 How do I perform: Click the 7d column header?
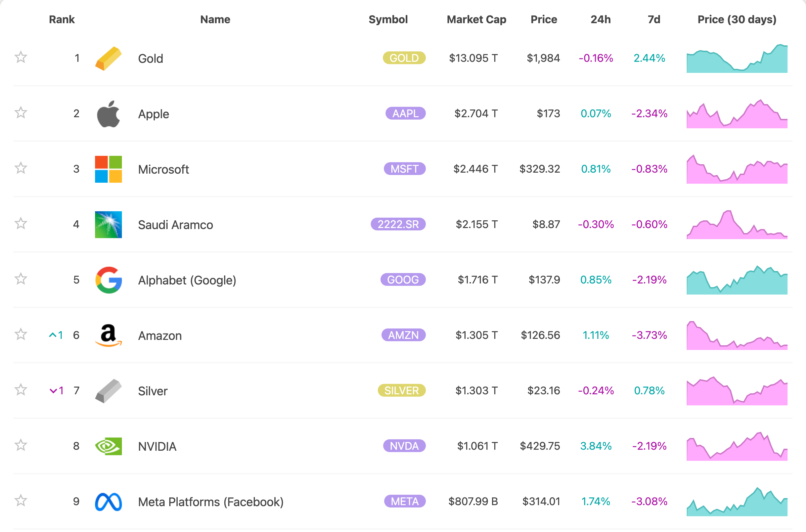654,19
